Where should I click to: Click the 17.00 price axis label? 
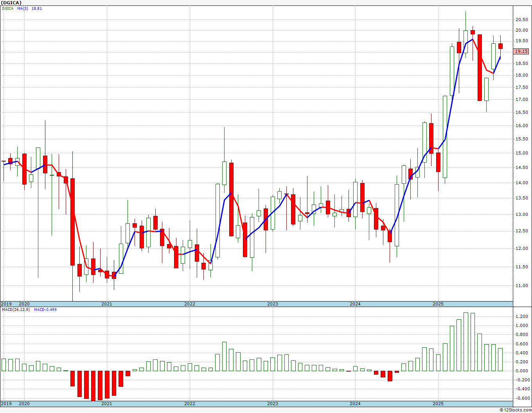coord(521,100)
